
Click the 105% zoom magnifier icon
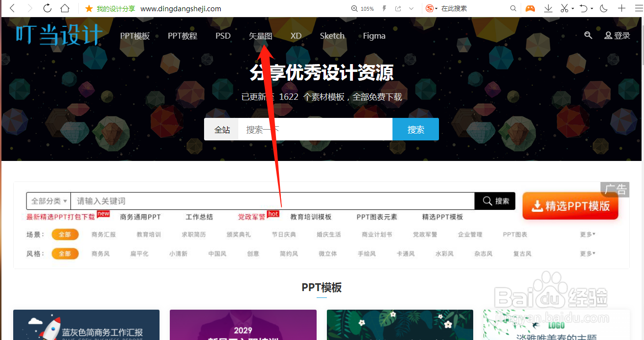click(x=355, y=8)
